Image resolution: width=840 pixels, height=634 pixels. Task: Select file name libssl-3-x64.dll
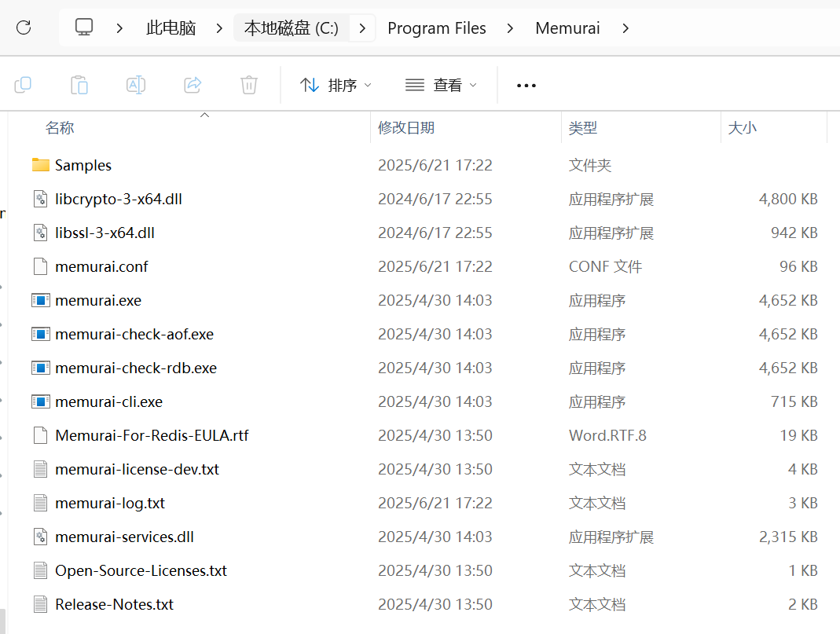[x=105, y=233]
